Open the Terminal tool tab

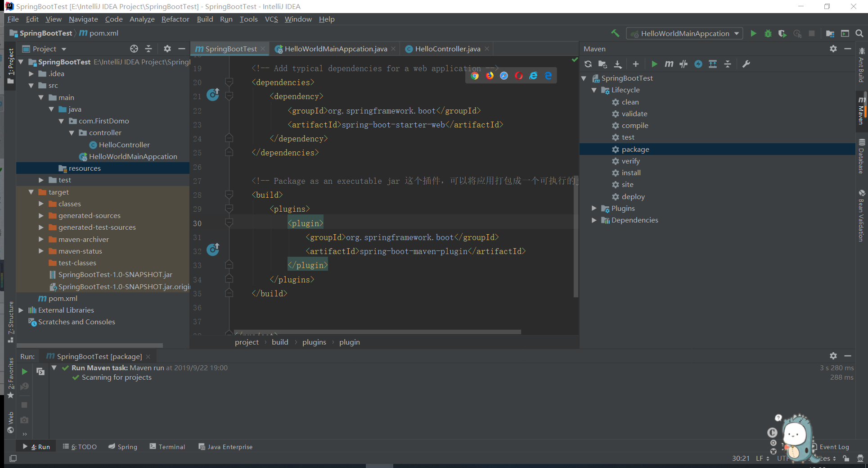click(x=167, y=447)
